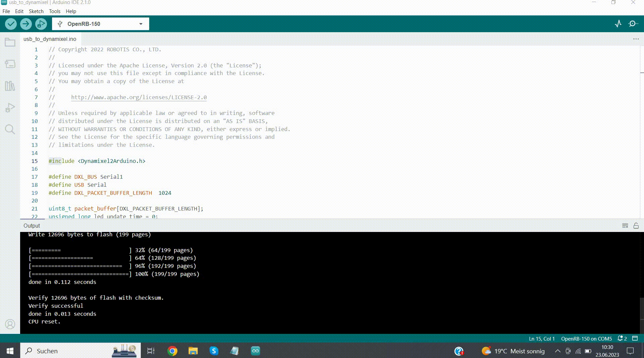This screenshot has height=358, width=644.
Task: Click the Copyright 2022 ROBOTIS comment
Action: (x=105, y=49)
